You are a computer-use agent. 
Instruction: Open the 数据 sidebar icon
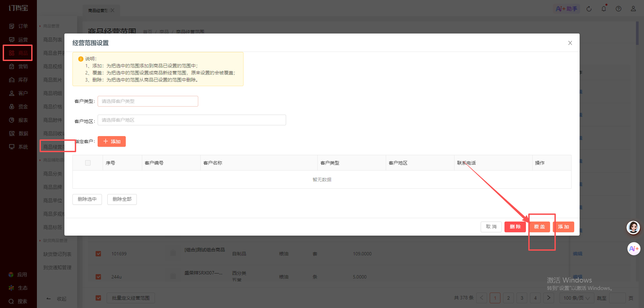[12, 133]
